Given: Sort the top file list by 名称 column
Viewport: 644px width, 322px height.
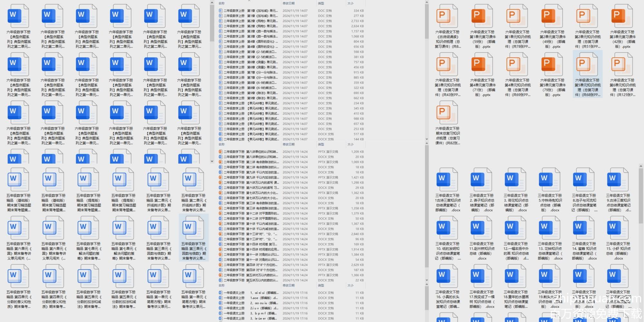Looking at the screenshot, I should (222, 4).
